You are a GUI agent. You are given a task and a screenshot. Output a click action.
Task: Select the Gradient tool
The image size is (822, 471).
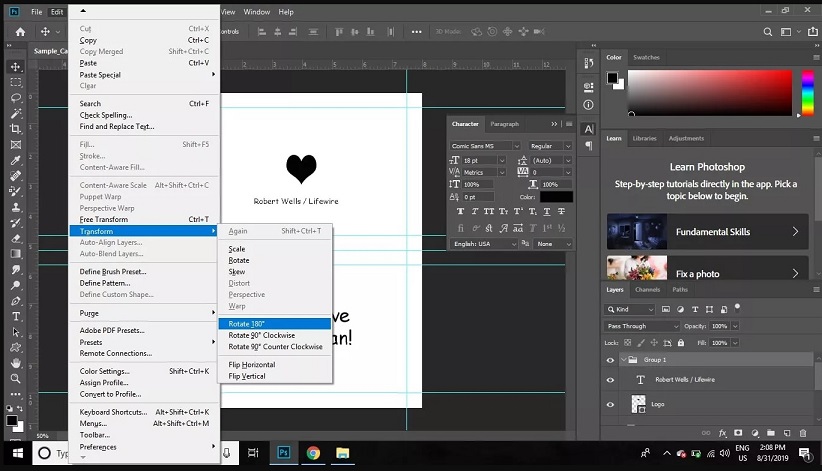click(x=16, y=254)
